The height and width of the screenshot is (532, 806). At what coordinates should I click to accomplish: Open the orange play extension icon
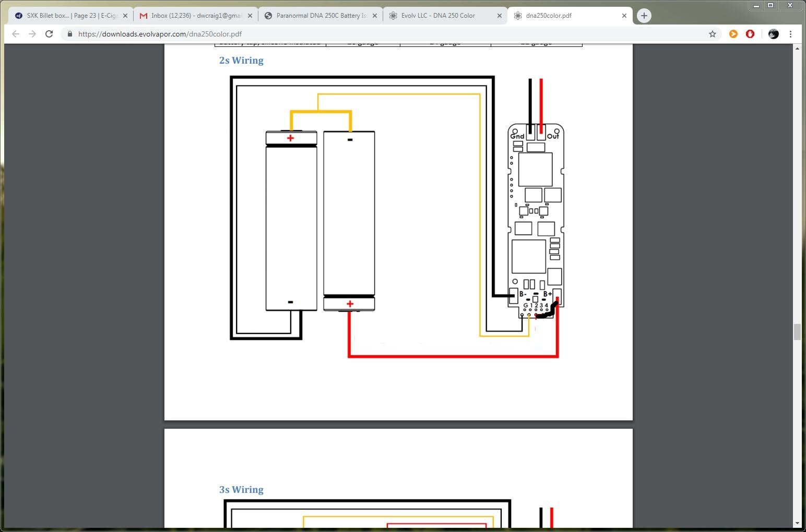point(733,34)
